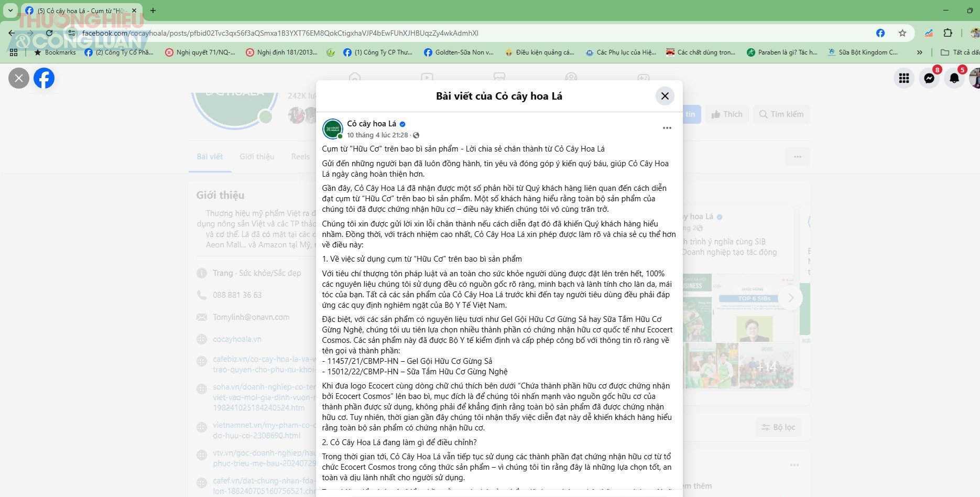Open the Facebook apps grid menu
Viewport: 980px width, 497px height.
904,78
